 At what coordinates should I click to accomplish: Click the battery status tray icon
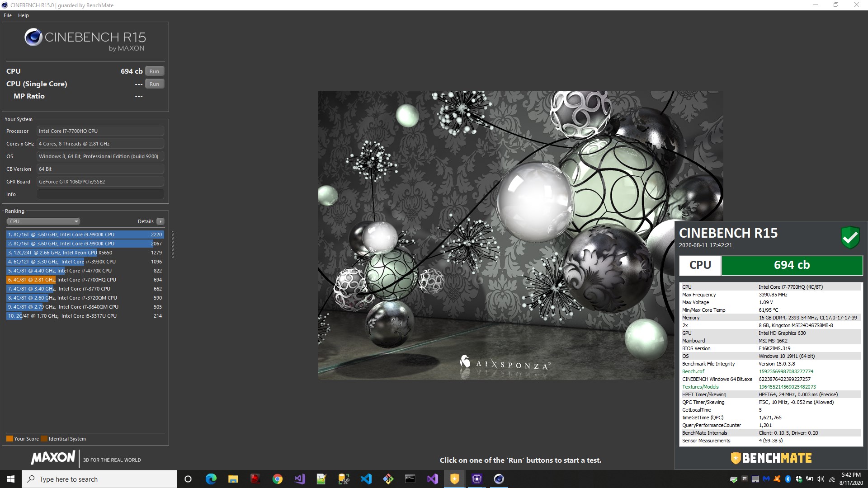(x=809, y=479)
